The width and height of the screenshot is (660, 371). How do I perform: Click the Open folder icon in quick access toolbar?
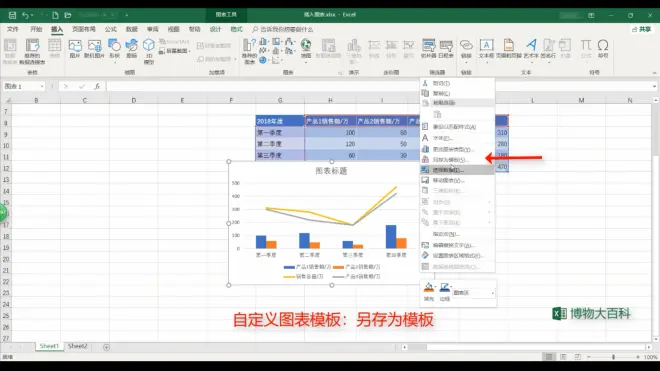click(68, 15)
